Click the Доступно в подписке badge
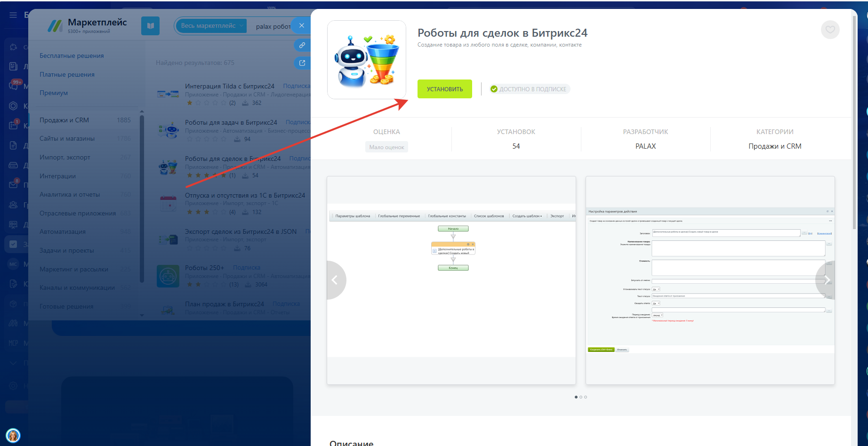This screenshot has width=868, height=446. pos(529,89)
